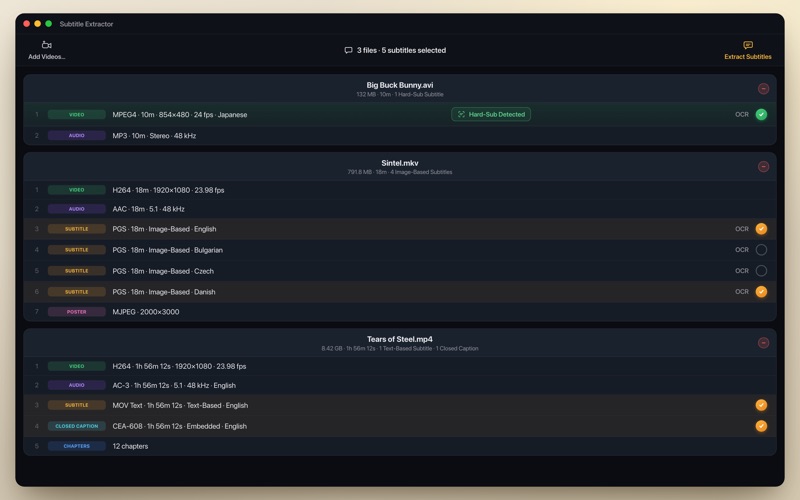Click the Tears of Steel.mp4 file title
The height and width of the screenshot is (500, 800).
click(399, 339)
